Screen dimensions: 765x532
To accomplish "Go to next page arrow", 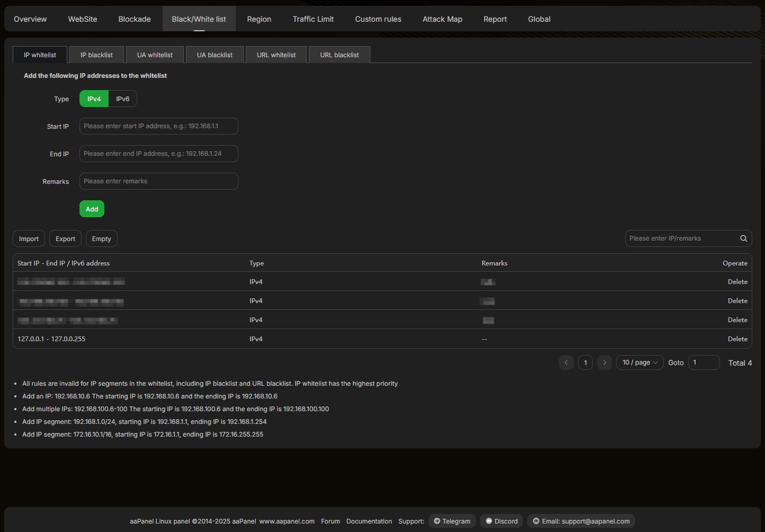I will coord(604,362).
